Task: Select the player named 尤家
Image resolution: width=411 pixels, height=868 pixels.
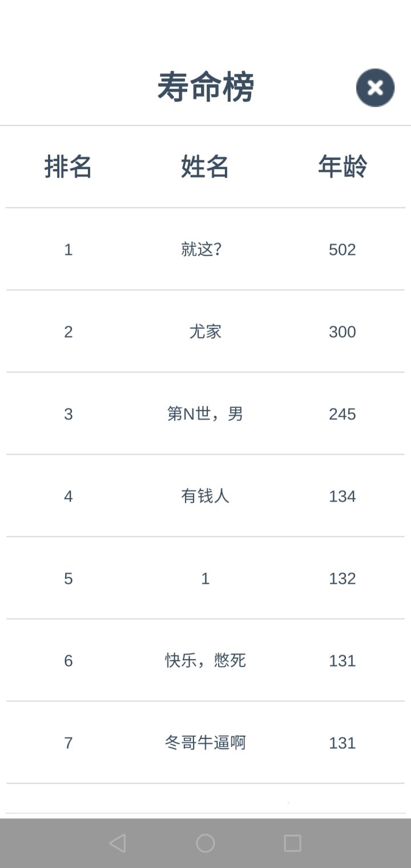Action: pos(205,332)
